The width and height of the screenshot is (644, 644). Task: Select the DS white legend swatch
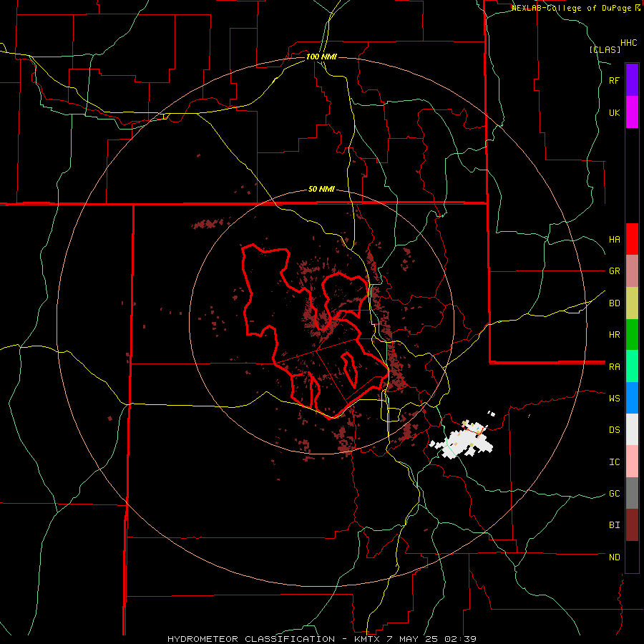(632, 429)
